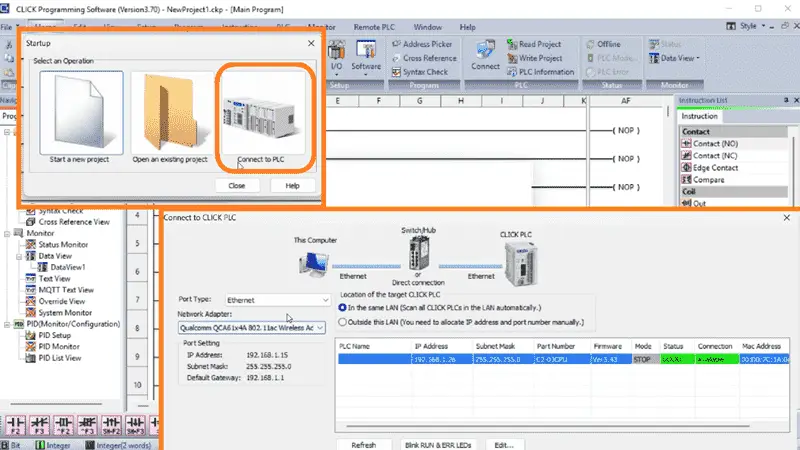Open PLC Information
800x450 pixels.
540,72
